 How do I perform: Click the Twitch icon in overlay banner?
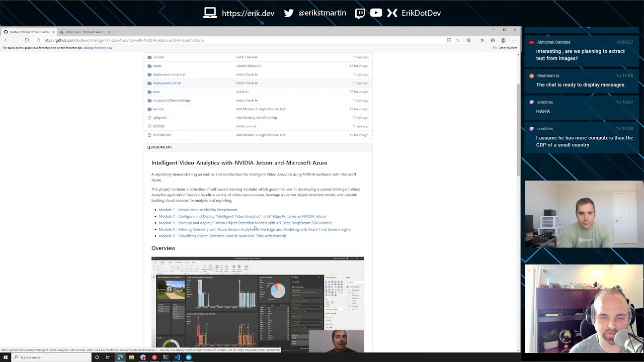(360, 13)
